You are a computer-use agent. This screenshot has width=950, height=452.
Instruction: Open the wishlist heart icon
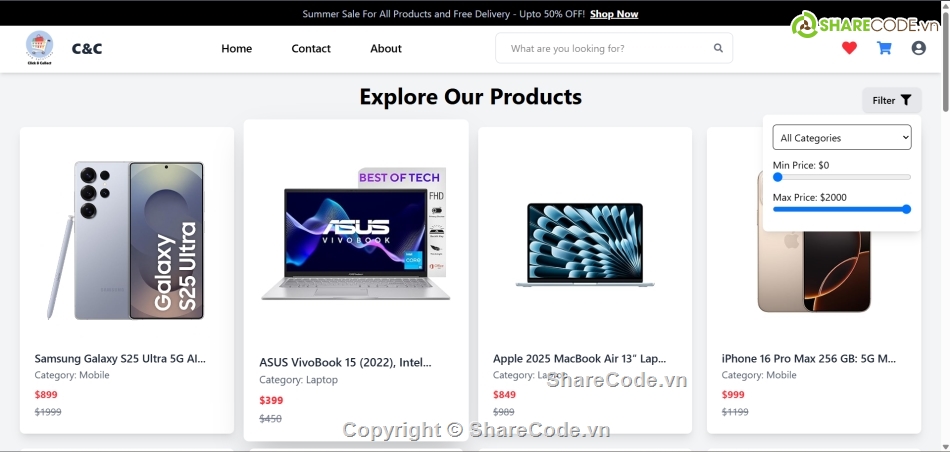coord(849,48)
